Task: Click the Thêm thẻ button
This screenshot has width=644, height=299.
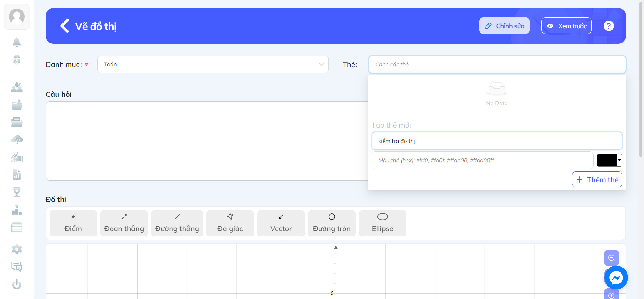Action: [597, 180]
